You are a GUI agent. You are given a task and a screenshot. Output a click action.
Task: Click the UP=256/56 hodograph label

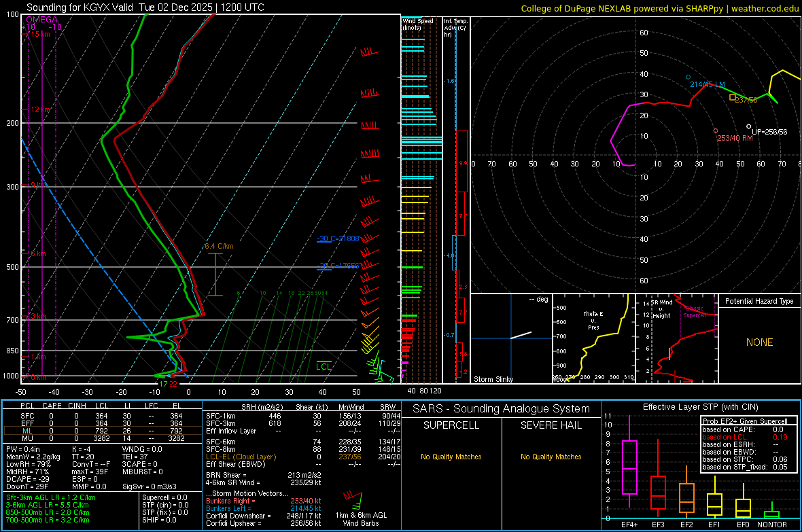pyautogui.click(x=769, y=132)
